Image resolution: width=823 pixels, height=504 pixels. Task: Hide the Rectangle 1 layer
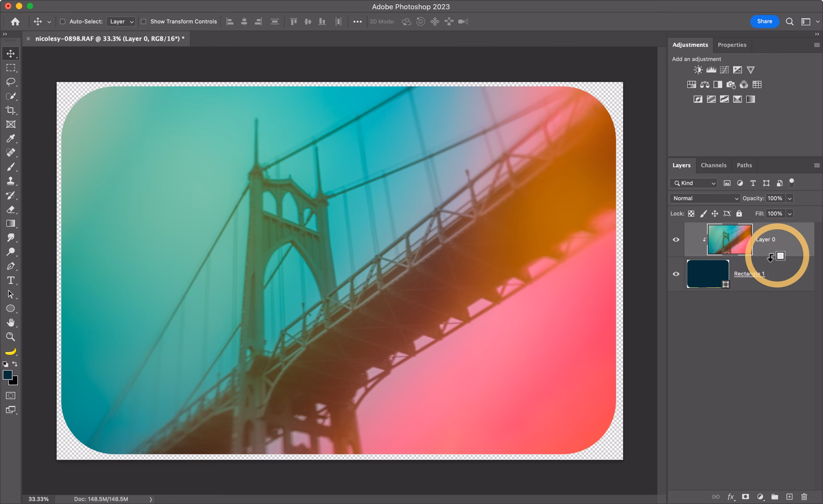[676, 274]
